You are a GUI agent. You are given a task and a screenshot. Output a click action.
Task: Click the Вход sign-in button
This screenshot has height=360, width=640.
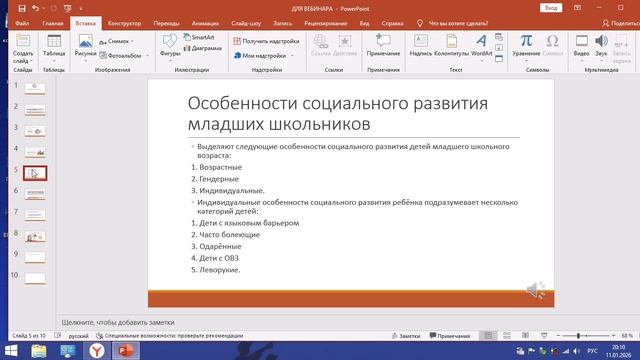click(x=551, y=8)
